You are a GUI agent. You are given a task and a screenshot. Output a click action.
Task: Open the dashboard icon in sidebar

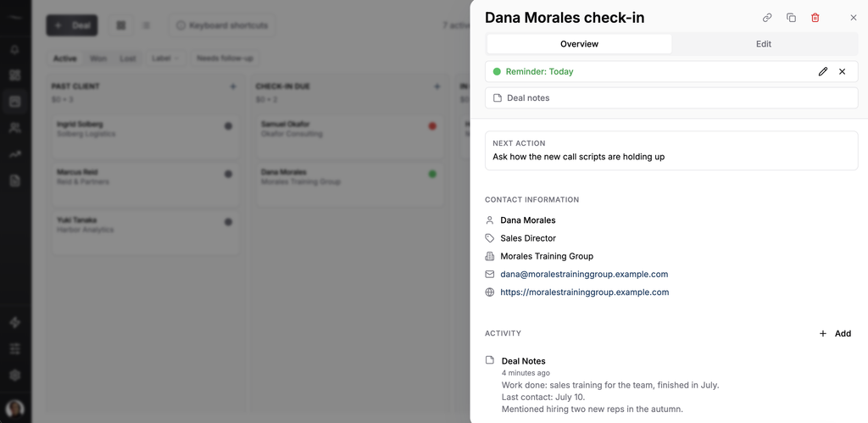(x=15, y=75)
